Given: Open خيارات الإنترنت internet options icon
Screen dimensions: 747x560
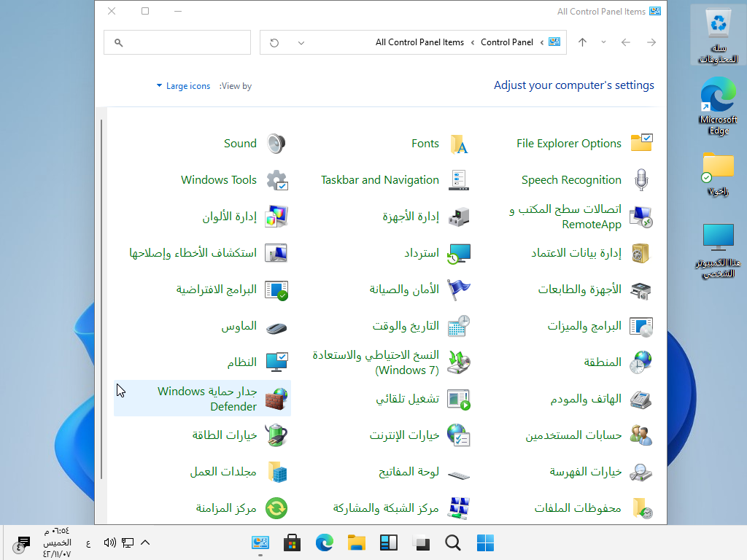Looking at the screenshot, I should click(x=460, y=435).
